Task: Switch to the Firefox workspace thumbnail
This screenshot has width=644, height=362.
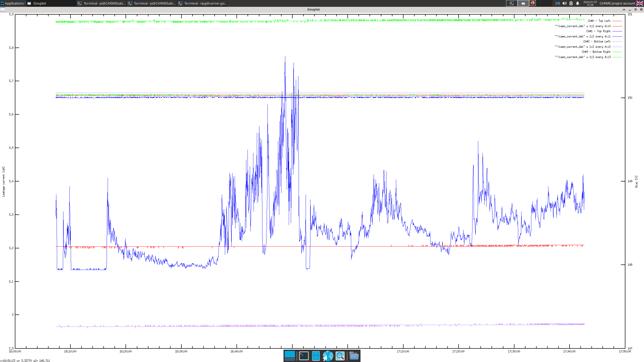Action: [x=533, y=3]
